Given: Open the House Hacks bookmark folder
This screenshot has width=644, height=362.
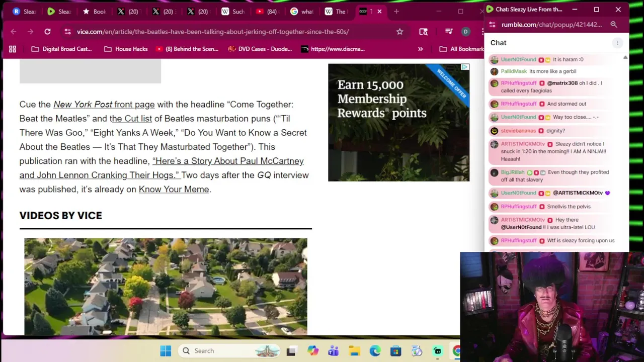Looking at the screenshot, I should point(126,49).
